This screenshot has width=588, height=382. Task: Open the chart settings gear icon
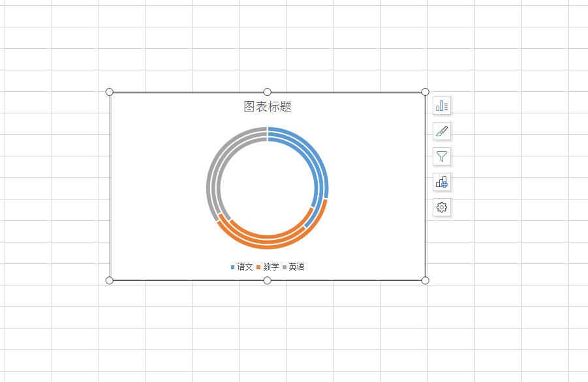click(442, 207)
